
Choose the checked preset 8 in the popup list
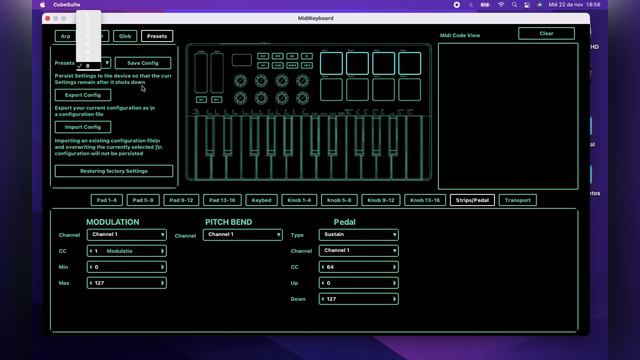(x=88, y=66)
